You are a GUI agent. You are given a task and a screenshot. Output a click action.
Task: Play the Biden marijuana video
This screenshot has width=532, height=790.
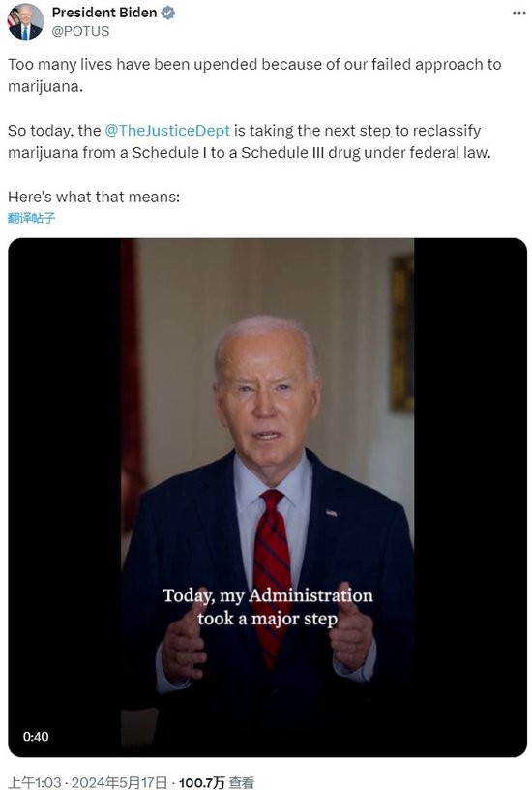tap(267, 498)
